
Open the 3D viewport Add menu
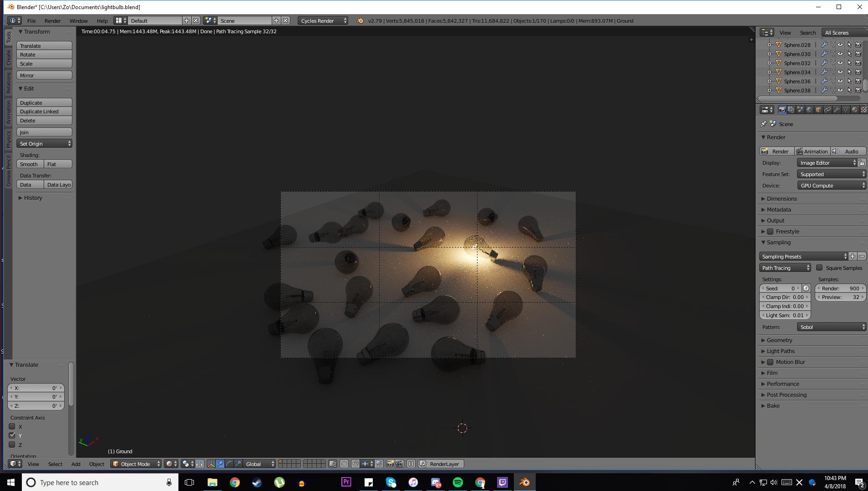[76, 464]
